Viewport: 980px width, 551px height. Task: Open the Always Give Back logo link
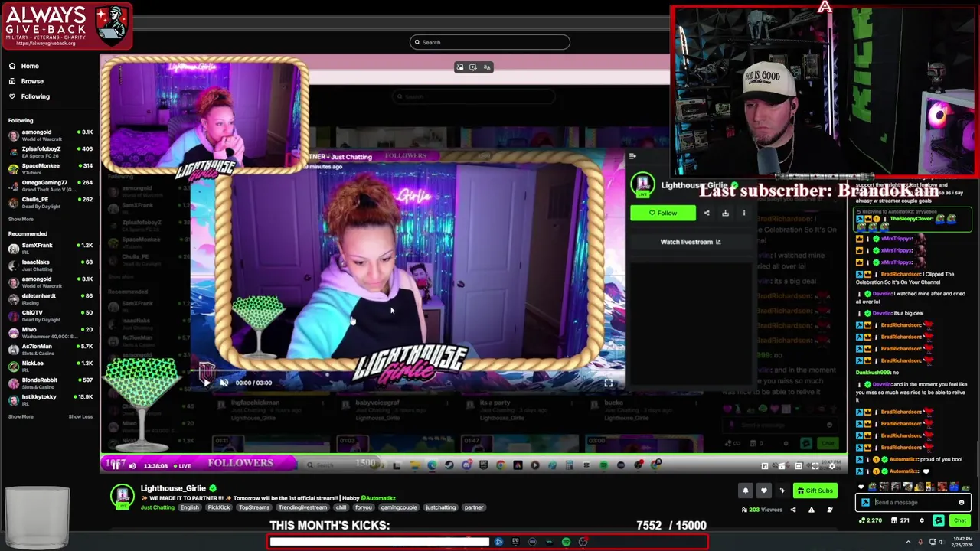pos(67,25)
